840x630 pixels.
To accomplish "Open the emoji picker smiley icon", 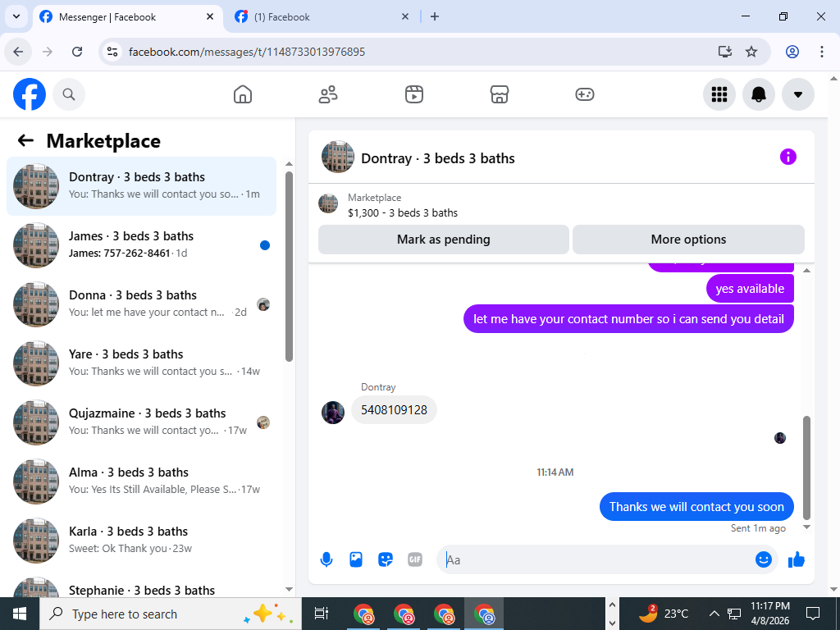I will tap(764, 559).
